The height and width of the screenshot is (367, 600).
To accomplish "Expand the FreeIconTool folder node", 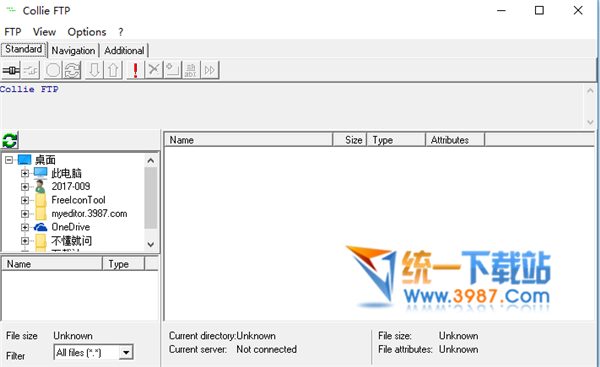I will coord(25,200).
